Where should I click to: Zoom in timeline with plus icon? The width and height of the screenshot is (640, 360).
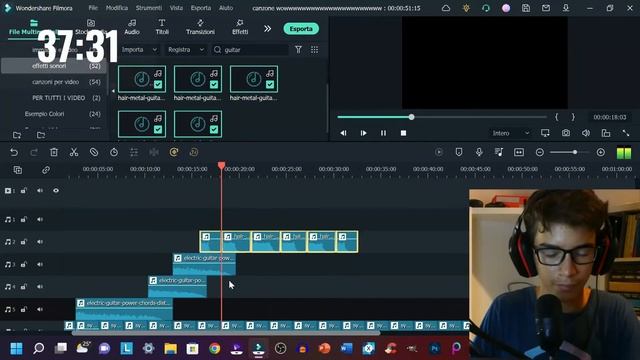[x=600, y=152]
